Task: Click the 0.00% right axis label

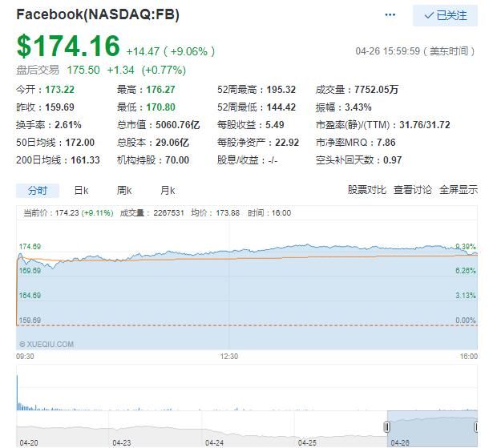Action: click(466, 321)
